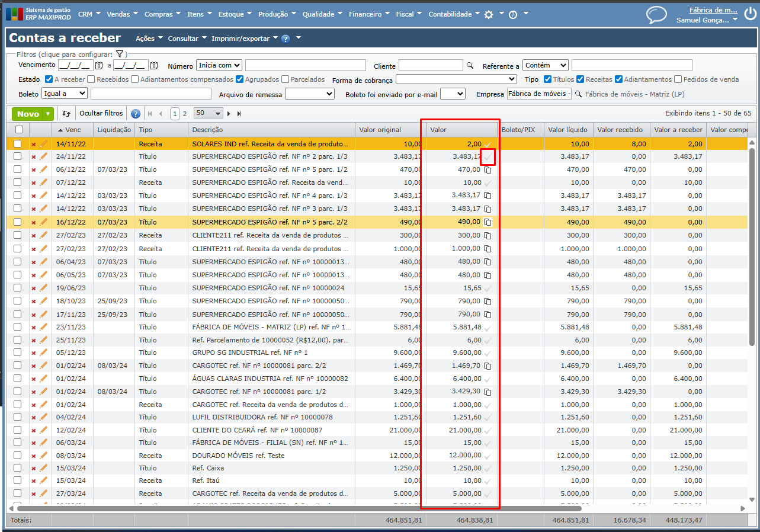Viewport: 760px width, 532px height.
Task: Check the Pedidos de venda checkbox
Action: coord(678,79)
